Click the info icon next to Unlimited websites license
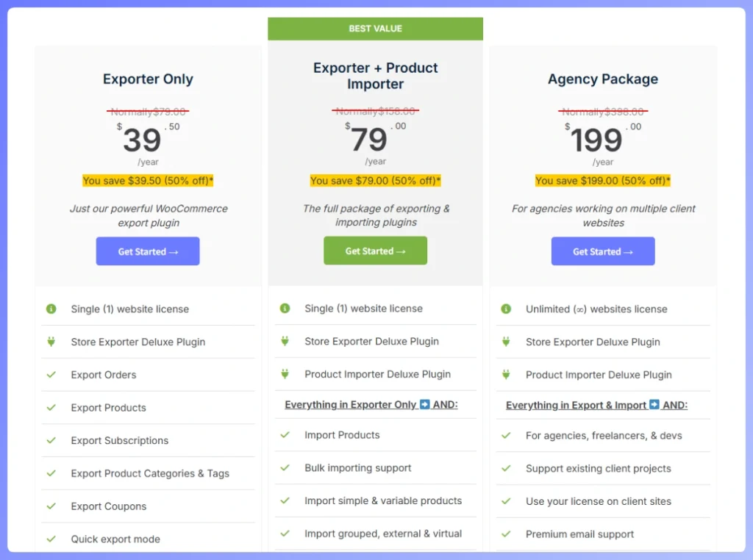The width and height of the screenshot is (753, 560). (x=505, y=309)
